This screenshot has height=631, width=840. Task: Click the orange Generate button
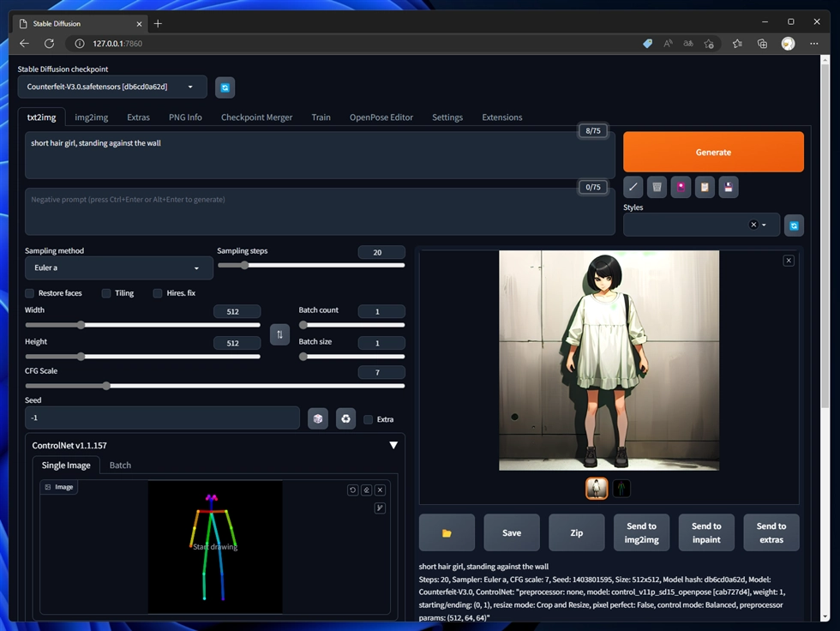[713, 152]
